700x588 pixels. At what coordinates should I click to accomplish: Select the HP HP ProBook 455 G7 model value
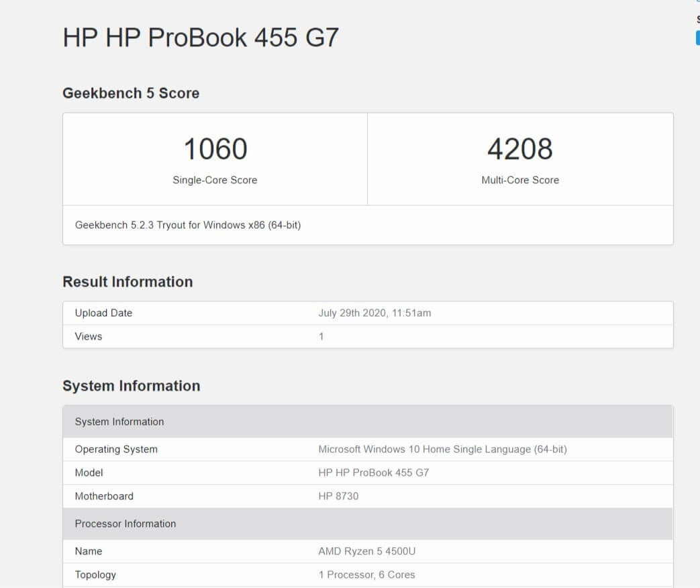coord(374,473)
